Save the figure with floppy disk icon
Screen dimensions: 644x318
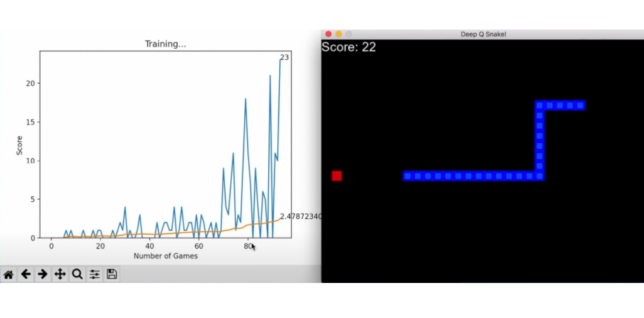[112, 275]
